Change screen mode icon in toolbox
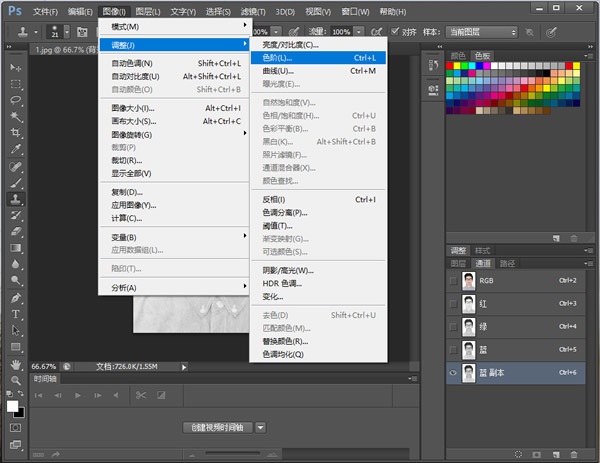 pos(16,444)
